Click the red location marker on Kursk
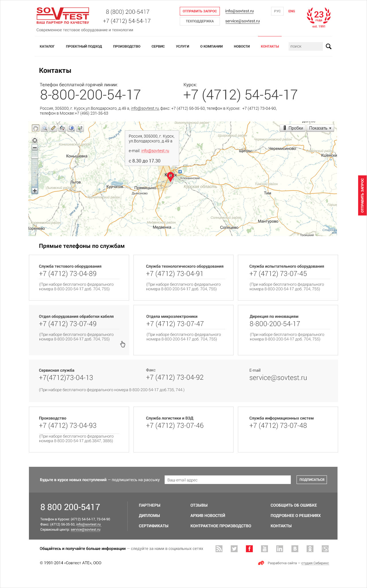367x588 pixels. click(x=170, y=177)
